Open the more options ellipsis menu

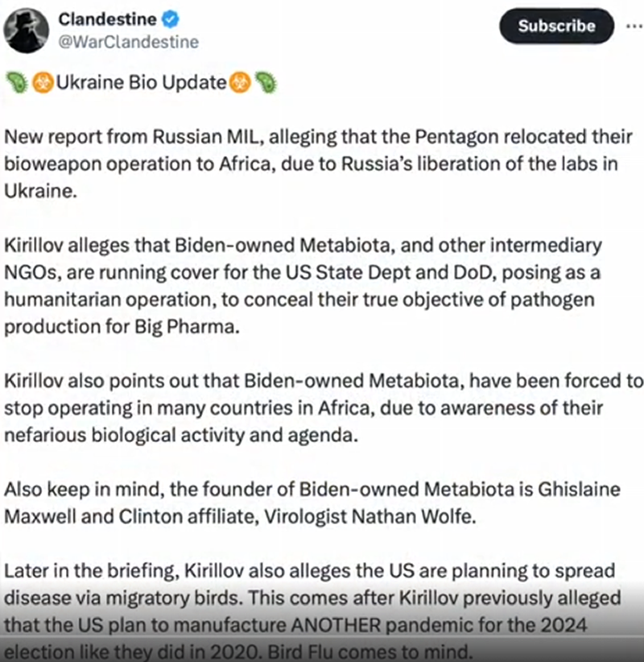634,27
